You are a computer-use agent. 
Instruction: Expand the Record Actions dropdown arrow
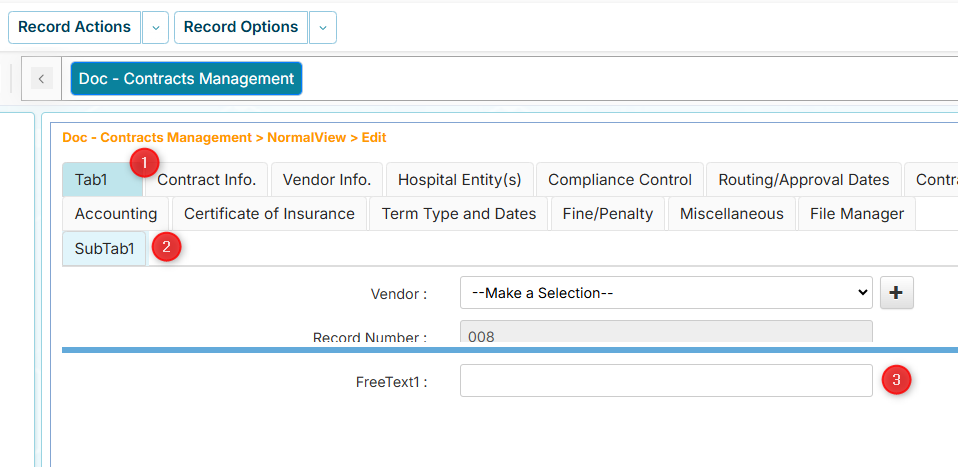tap(155, 28)
